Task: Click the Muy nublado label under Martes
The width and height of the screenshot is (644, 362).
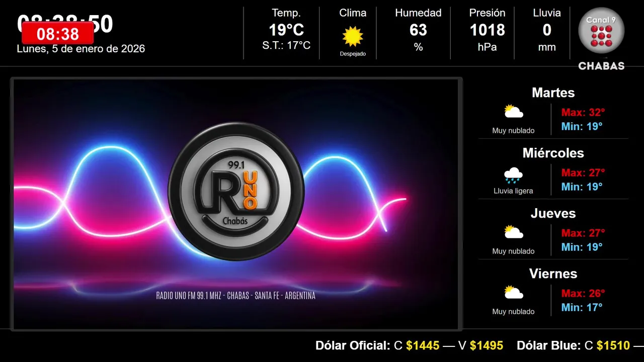Action: coord(513,131)
